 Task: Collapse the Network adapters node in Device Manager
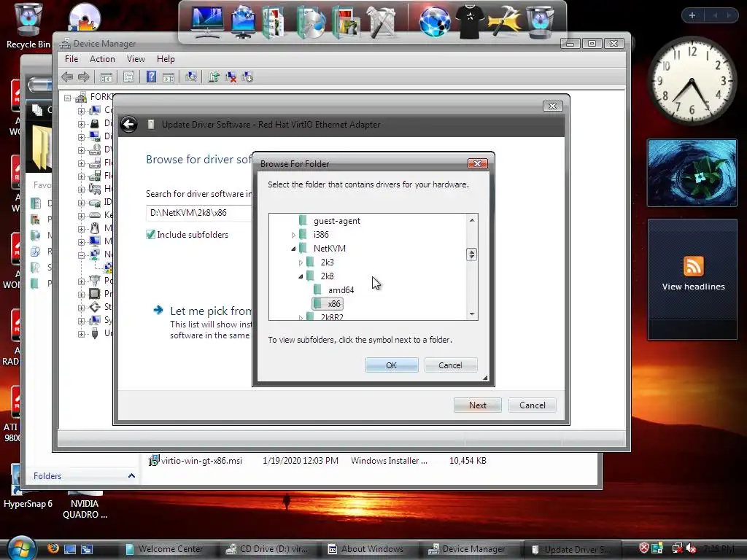(x=82, y=254)
